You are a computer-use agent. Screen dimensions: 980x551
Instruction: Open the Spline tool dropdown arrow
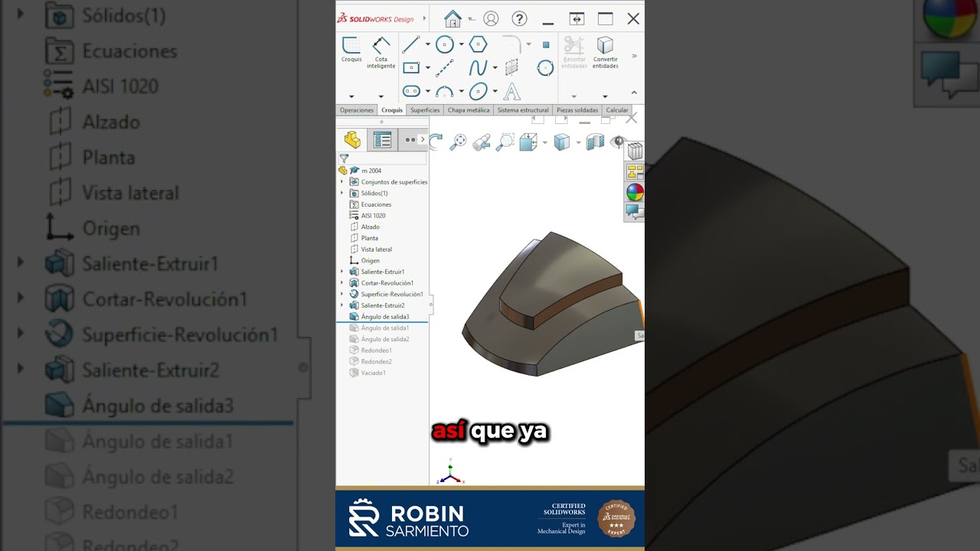pos(495,68)
